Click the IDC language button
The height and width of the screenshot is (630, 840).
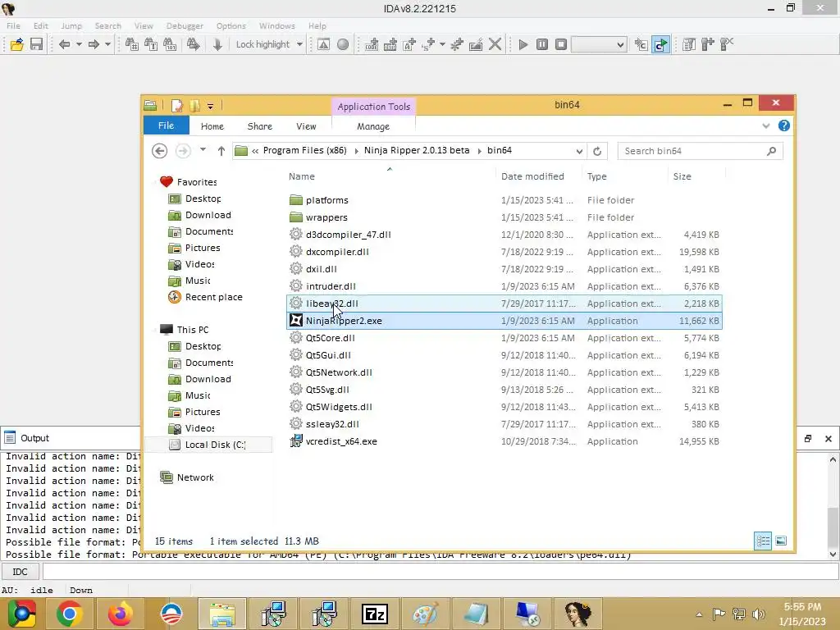pyautogui.click(x=20, y=572)
